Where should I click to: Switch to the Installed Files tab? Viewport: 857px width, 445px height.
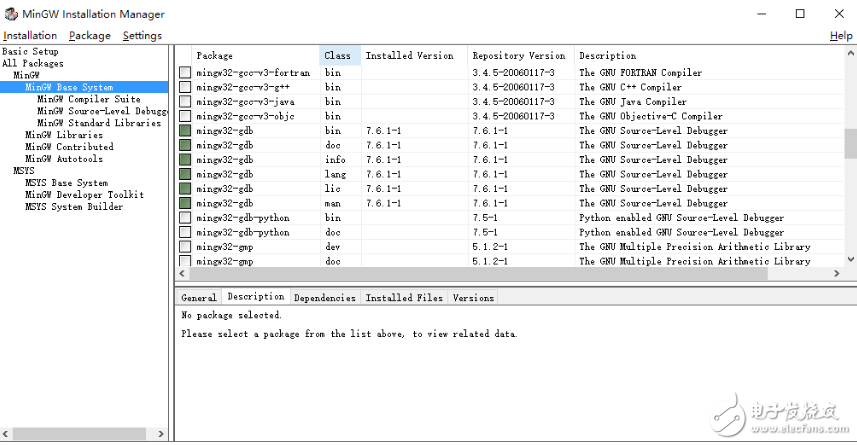pos(403,297)
